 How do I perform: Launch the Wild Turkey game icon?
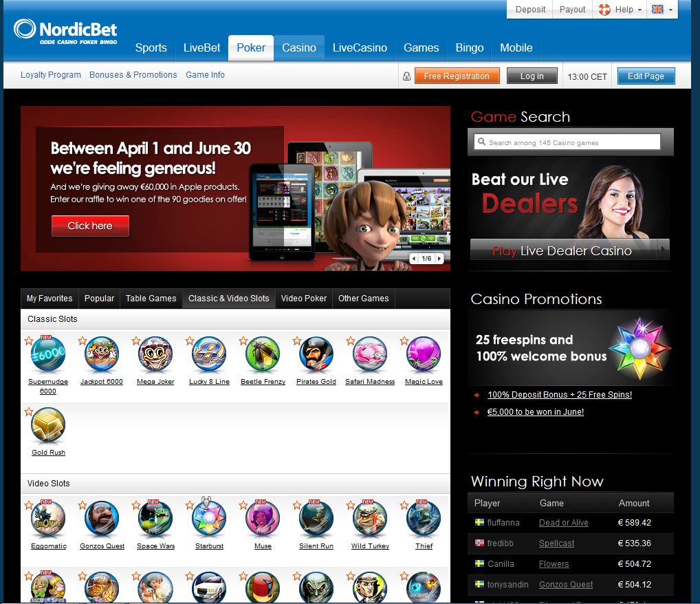(x=370, y=519)
